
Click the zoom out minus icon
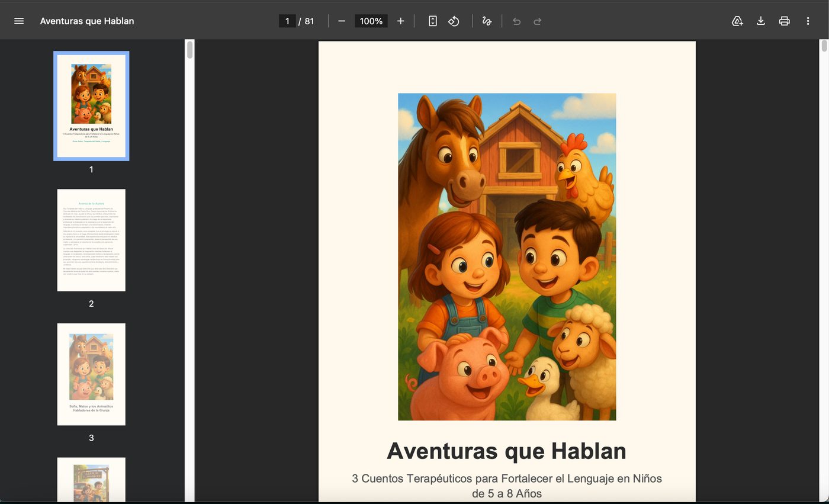(x=342, y=21)
